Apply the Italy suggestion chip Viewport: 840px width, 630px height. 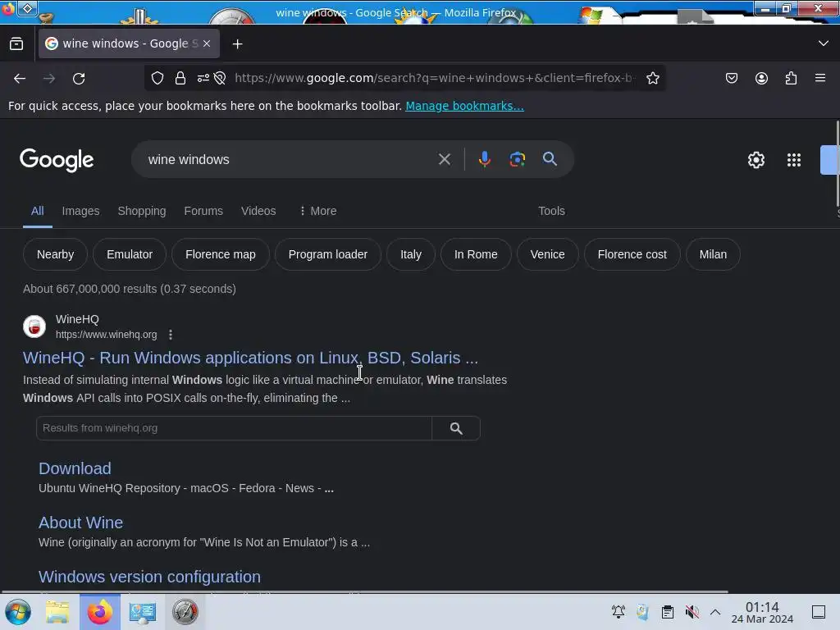[411, 254]
